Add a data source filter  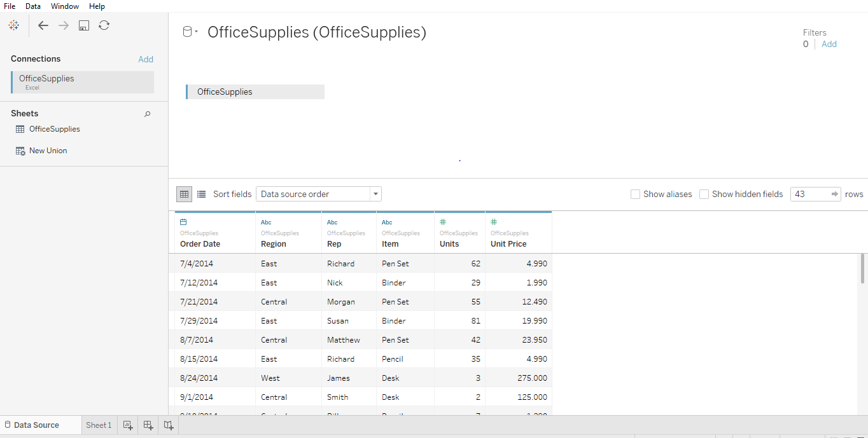coord(829,44)
